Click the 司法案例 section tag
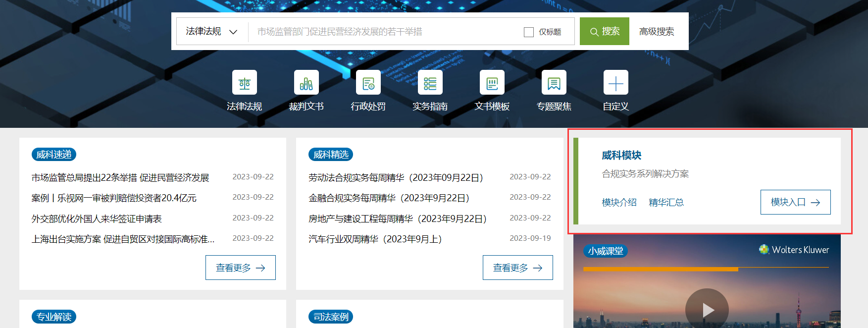Viewport: 868px width, 328px height. (x=331, y=317)
